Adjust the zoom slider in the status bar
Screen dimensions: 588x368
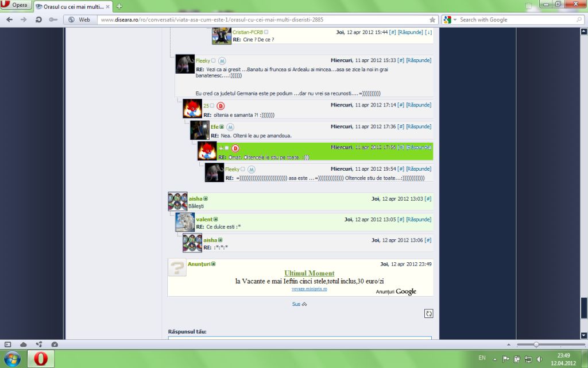pos(536,344)
